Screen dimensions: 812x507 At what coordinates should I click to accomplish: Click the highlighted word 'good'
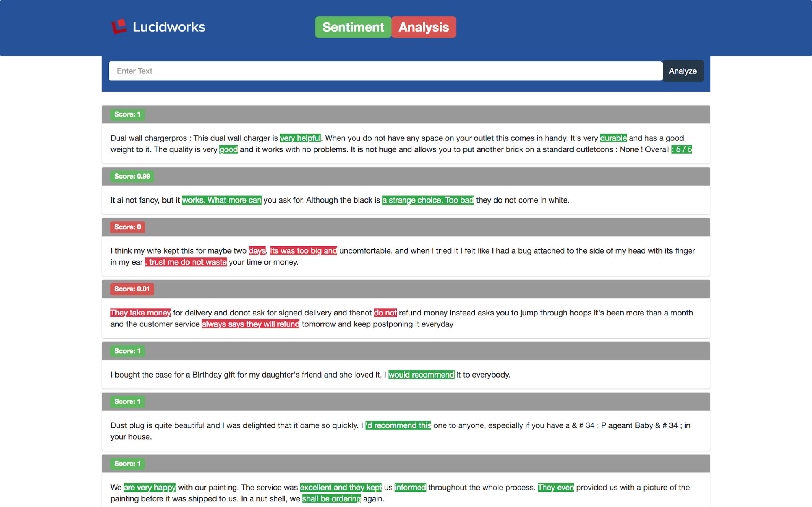[x=229, y=149]
